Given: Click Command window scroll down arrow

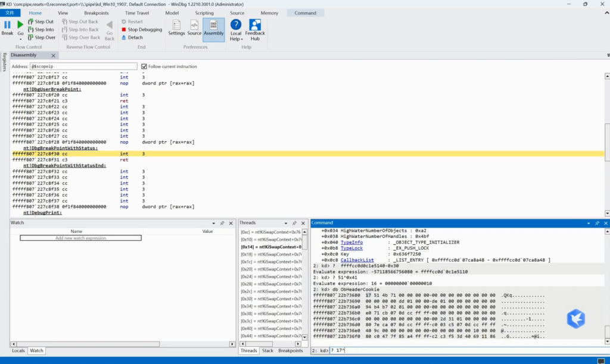Looking at the screenshot, I should (x=607, y=341).
